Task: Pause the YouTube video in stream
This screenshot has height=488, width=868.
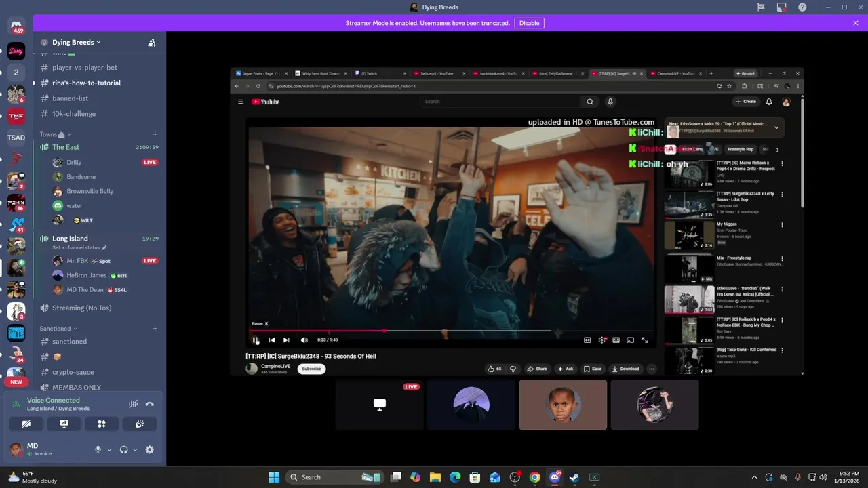Action: (x=256, y=340)
